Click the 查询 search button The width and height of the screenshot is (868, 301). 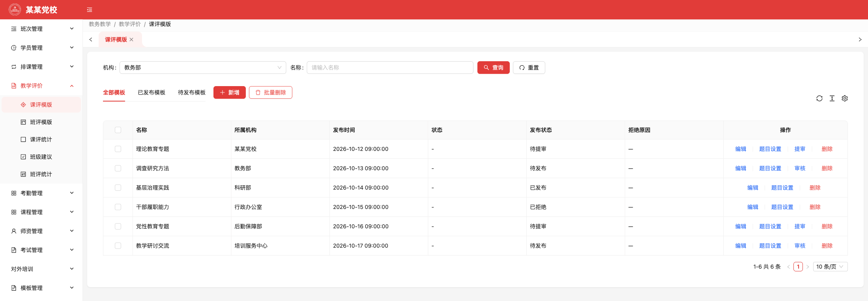click(494, 68)
